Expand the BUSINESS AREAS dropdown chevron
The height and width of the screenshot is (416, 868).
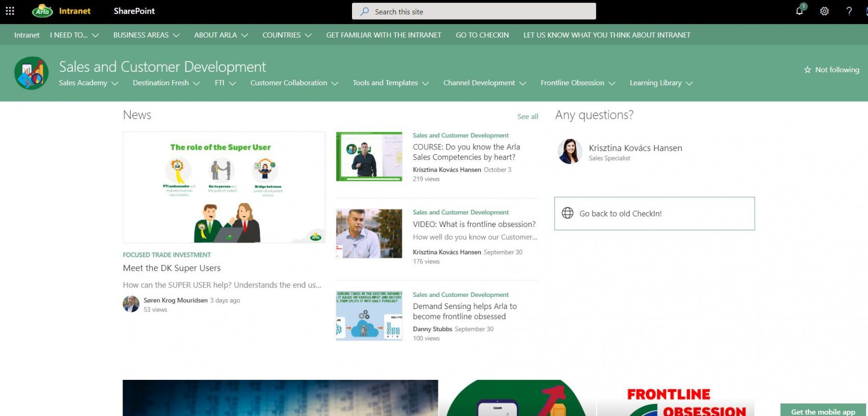point(176,35)
